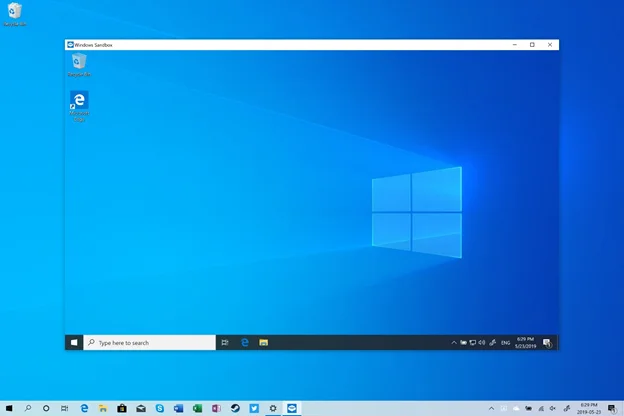The width and height of the screenshot is (624, 416).
Task: Click Wi-Fi network icon in host tray
Action: 541,408
